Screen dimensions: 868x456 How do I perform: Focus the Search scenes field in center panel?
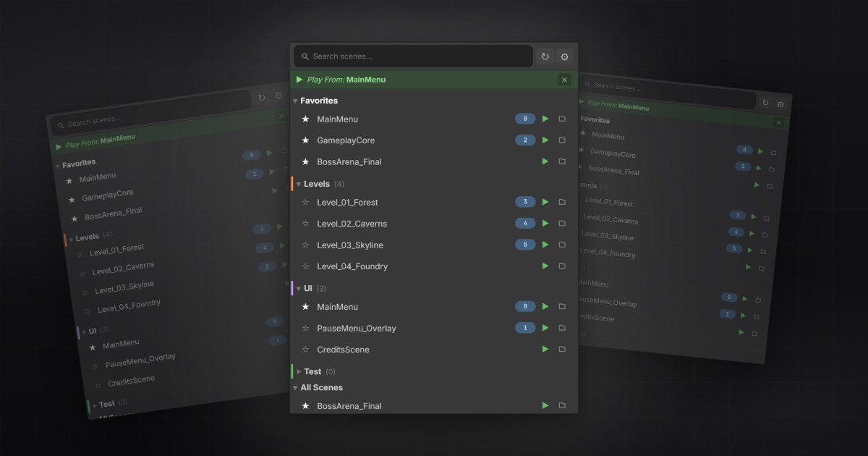413,56
